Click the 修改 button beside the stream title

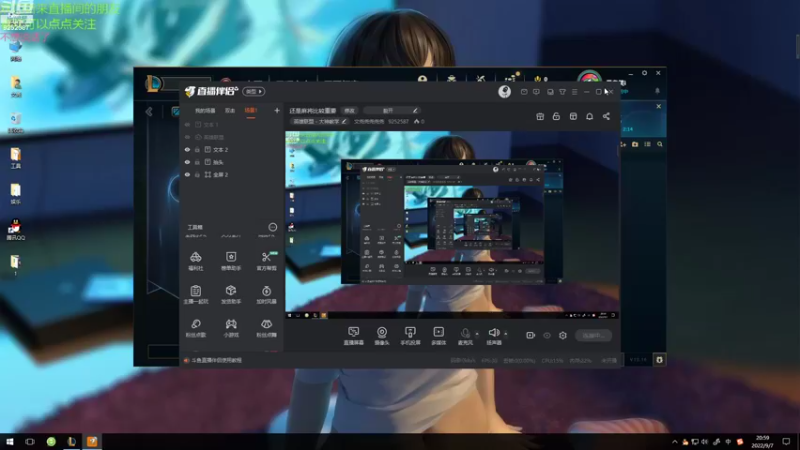349,110
